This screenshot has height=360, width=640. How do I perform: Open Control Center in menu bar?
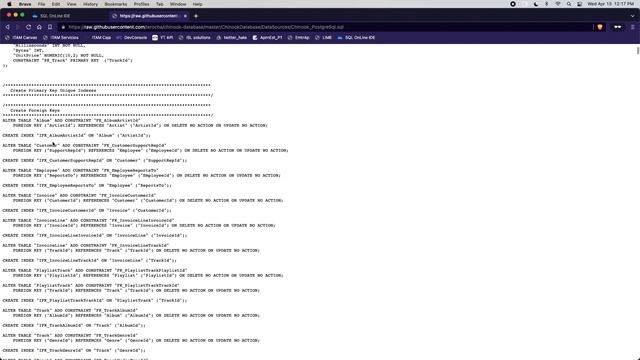(580, 4)
